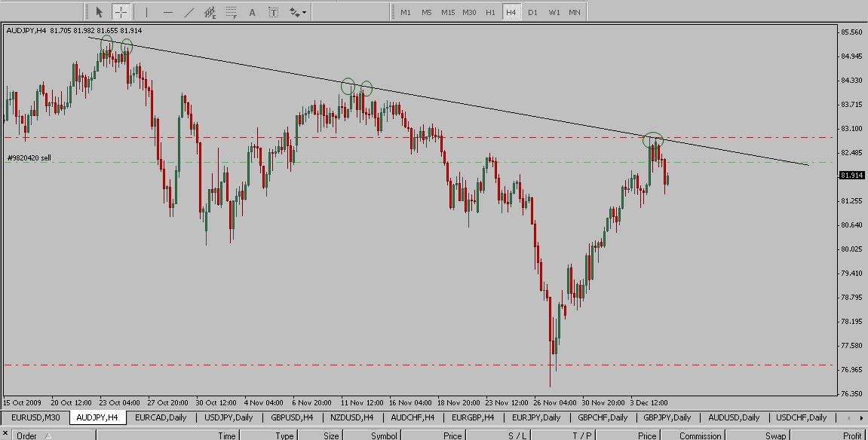Choose the trendline drawing tool
This screenshot has width=868, height=440.
tap(189, 12)
